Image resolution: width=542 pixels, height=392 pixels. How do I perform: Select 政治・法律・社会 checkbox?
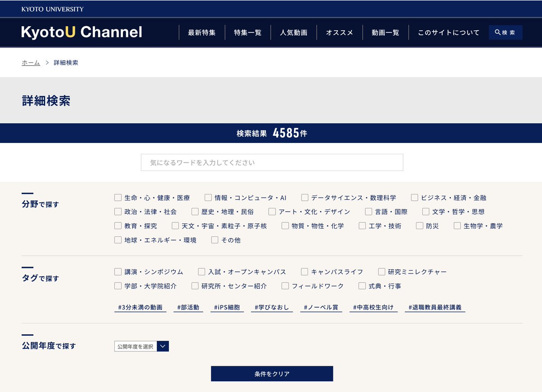pos(118,212)
